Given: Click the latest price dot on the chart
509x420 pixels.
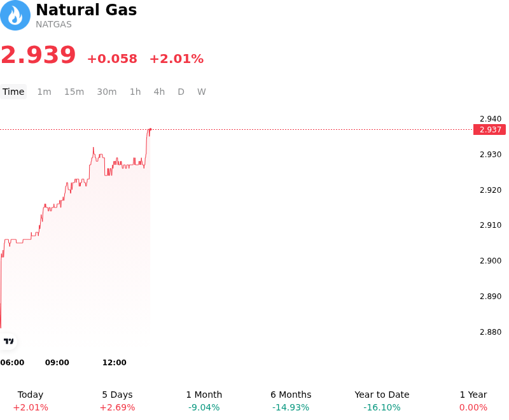Looking at the screenshot, I should 150,130.
